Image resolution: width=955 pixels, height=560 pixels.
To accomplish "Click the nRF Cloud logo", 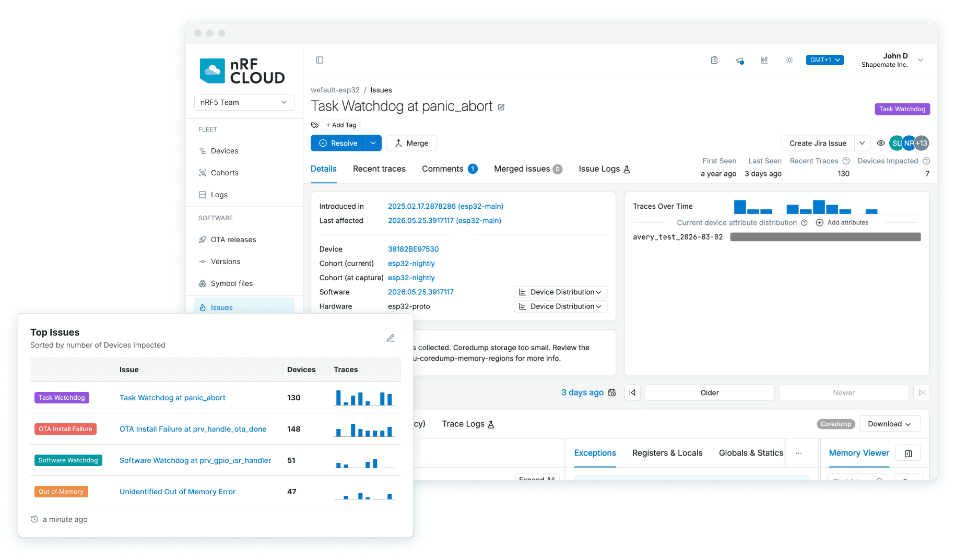I will pos(242,71).
